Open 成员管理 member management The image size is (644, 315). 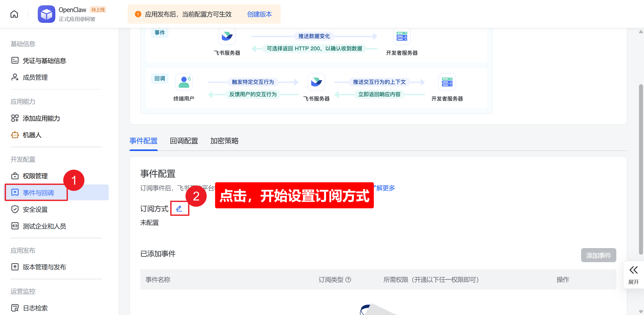tap(35, 77)
